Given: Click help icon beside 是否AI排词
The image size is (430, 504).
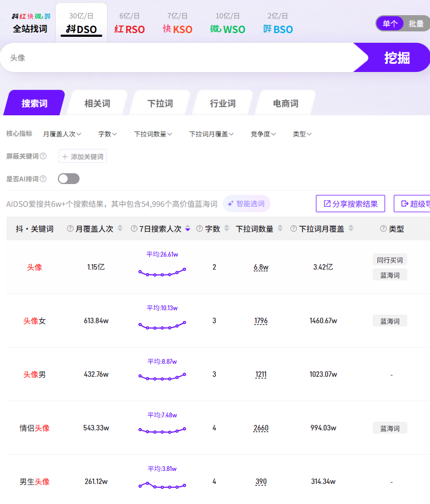Looking at the screenshot, I should click(x=43, y=179).
